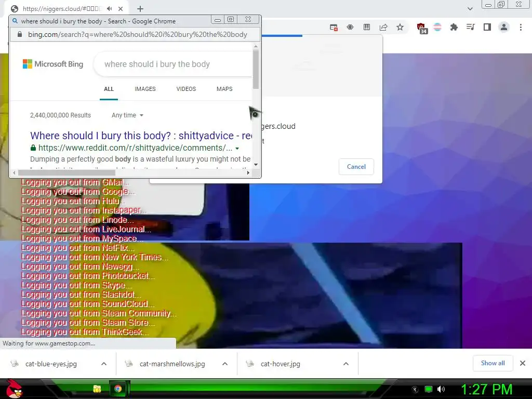Click the popup scroll-up arrow
The width and height of the screenshot is (532, 399).
(x=256, y=46)
